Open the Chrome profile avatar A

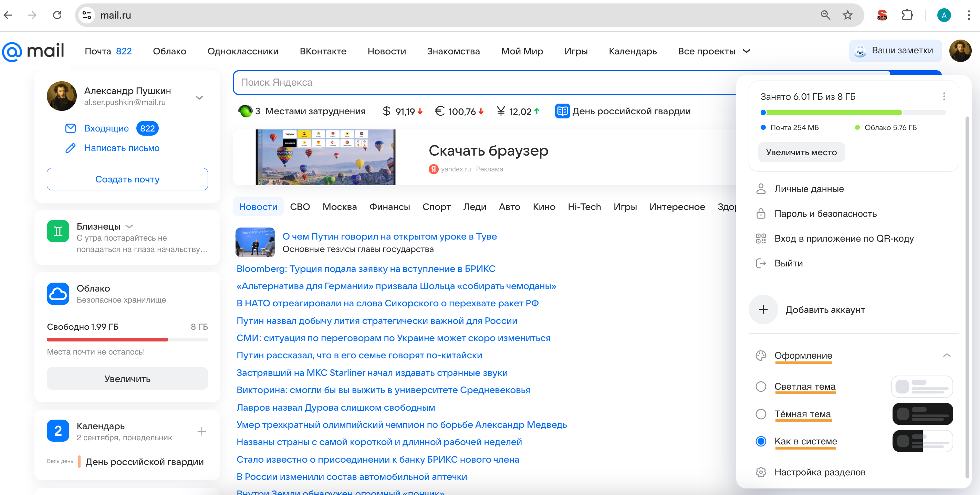[x=944, y=15]
